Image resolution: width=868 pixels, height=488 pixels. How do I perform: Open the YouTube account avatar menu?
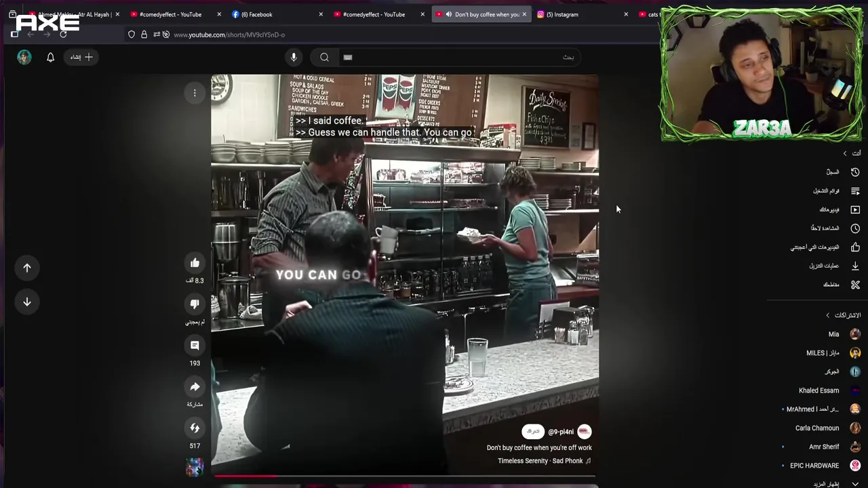[x=24, y=57]
